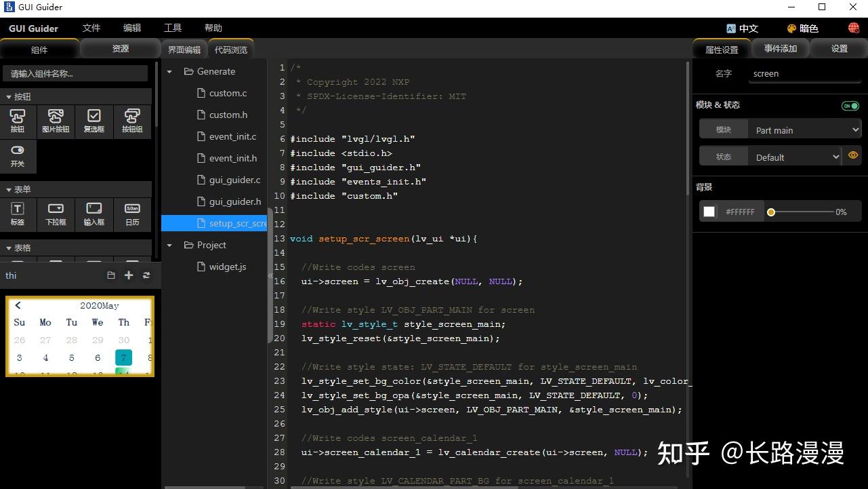Select the 复选框 checkbox widget icon

click(x=94, y=120)
